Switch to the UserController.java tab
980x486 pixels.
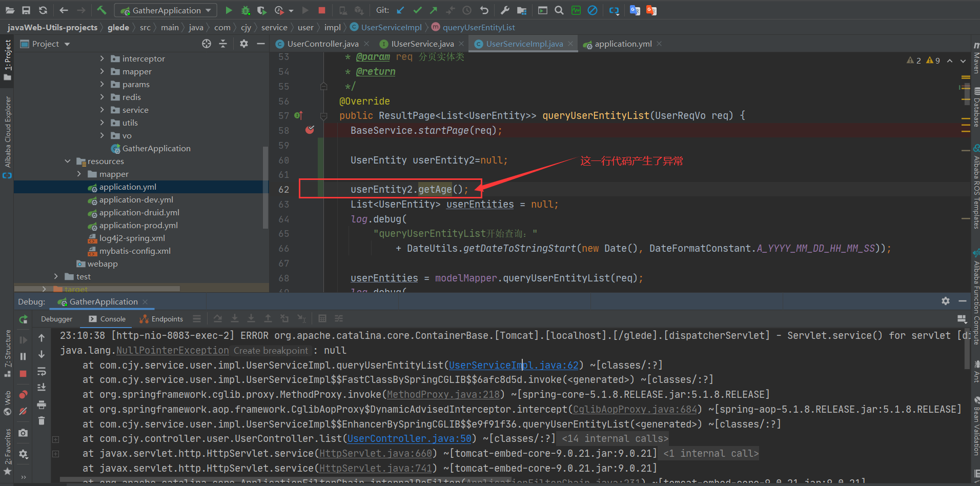coord(322,44)
